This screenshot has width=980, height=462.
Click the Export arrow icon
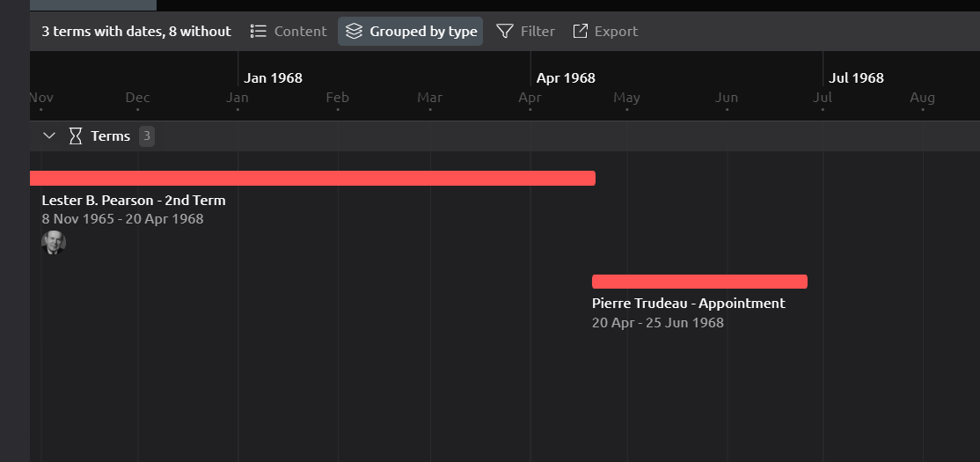point(580,32)
